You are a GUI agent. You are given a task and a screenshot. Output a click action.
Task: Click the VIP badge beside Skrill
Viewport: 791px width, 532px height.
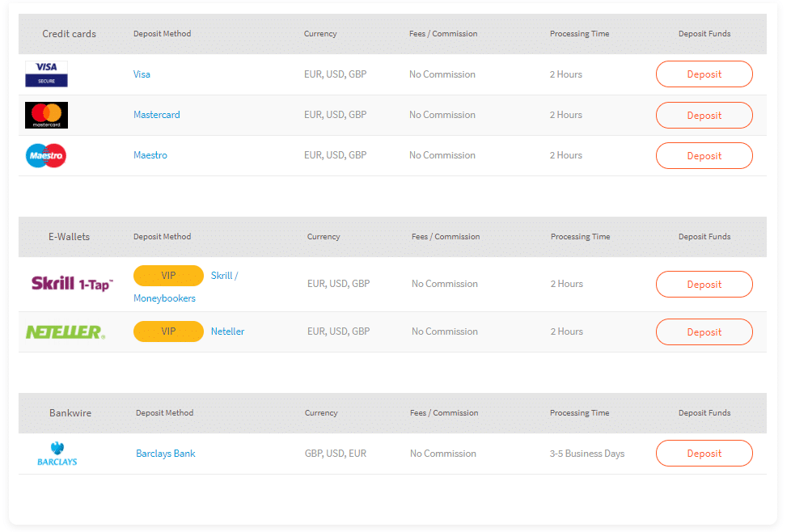click(168, 276)
